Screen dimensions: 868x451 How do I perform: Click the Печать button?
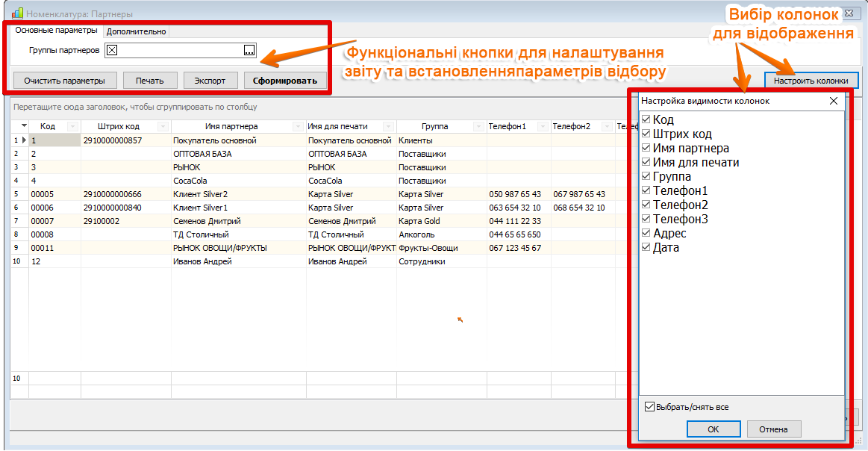point(150,81)
